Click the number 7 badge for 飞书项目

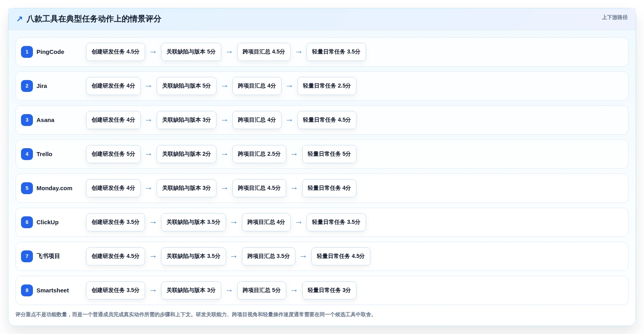[27, 256]
